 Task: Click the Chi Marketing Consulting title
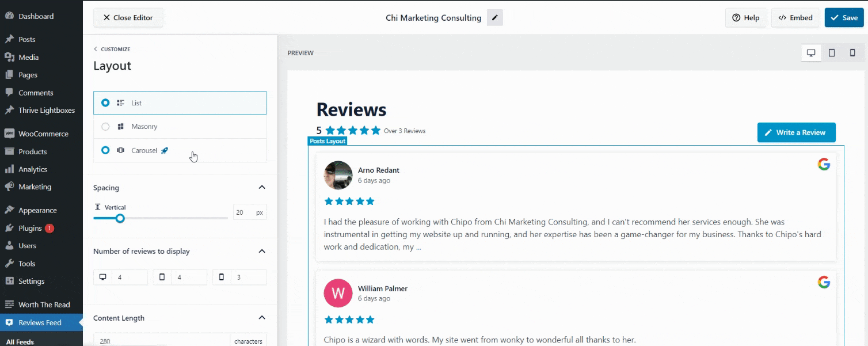coord(433,18)
